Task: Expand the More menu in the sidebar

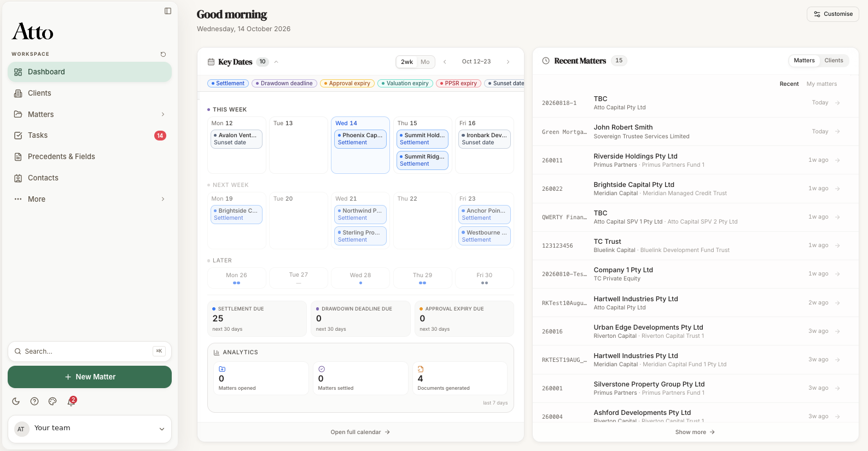Action: (x=90, y=199)
